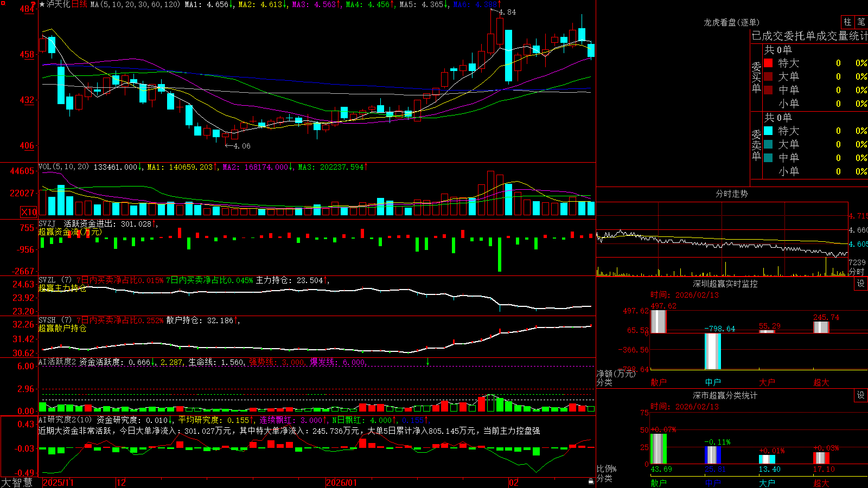868x488 pixels.
Task: Open 设 settings for 深市超赢分类统计
Action: [861, 395]
